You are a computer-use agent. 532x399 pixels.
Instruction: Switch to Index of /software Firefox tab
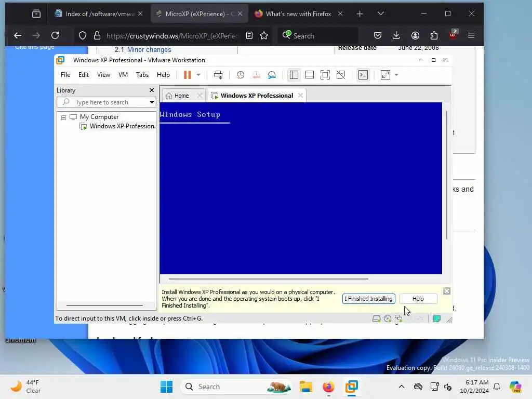point(99,14)
